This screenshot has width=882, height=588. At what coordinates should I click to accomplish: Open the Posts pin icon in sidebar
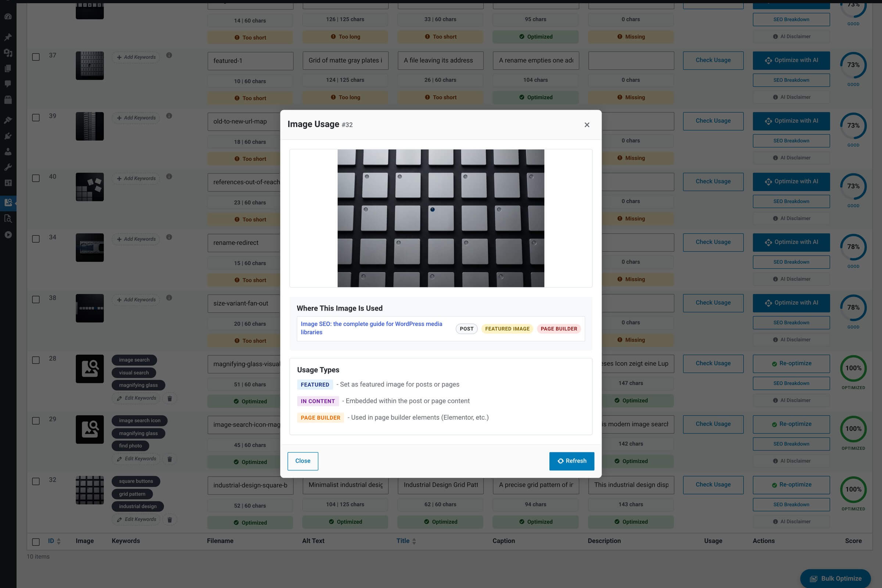[8, 37]
